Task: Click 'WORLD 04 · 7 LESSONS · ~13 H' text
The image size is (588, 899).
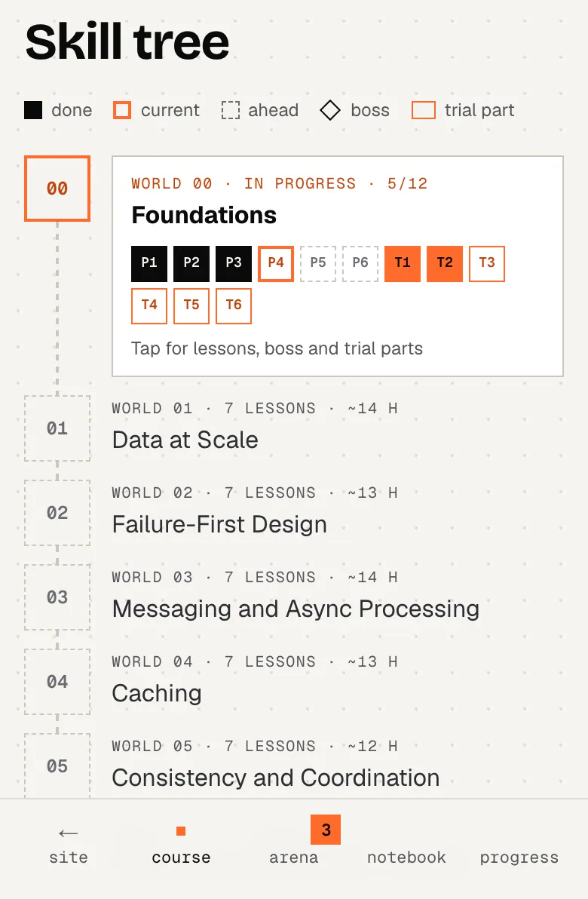Action: point(255,661)
